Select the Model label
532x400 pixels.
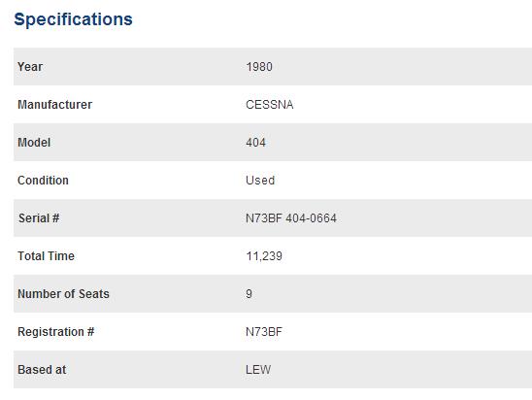click(x=34, y=143)
